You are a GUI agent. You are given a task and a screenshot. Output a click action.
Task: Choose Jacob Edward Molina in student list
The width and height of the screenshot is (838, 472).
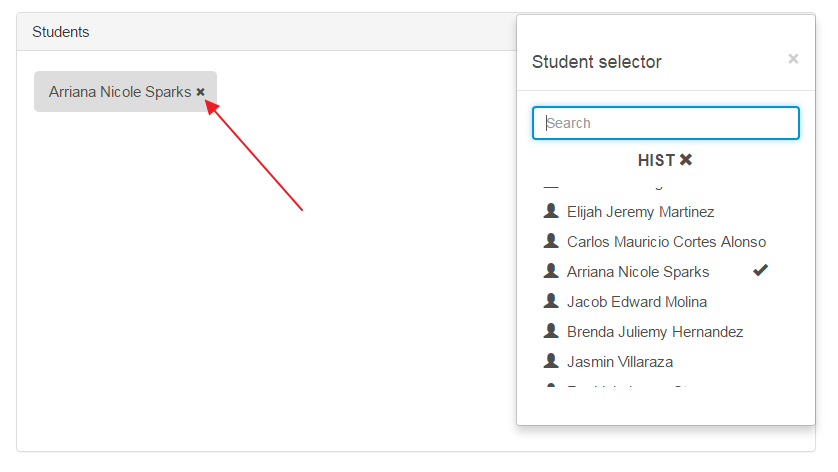pyautogui.click(x=636, y=302)
